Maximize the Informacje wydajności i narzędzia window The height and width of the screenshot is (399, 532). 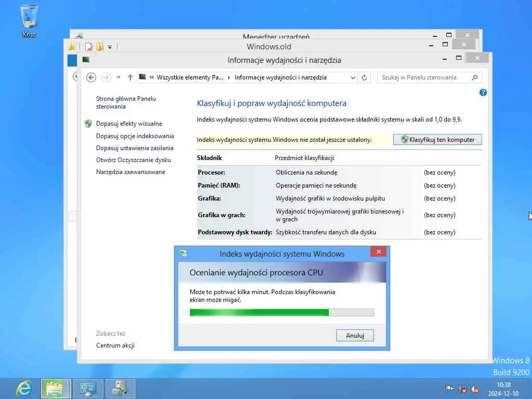click(x=459, y=58)
